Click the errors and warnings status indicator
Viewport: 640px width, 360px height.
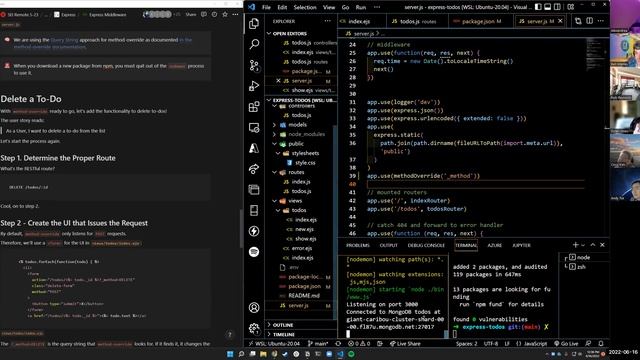click(x=359, y=344)
